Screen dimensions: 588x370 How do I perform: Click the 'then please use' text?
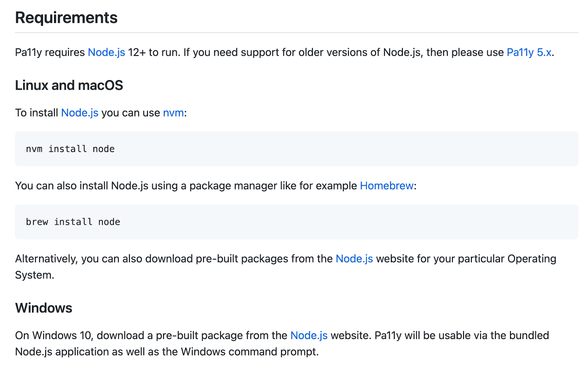pyautogui.click(x=465, y=53)
